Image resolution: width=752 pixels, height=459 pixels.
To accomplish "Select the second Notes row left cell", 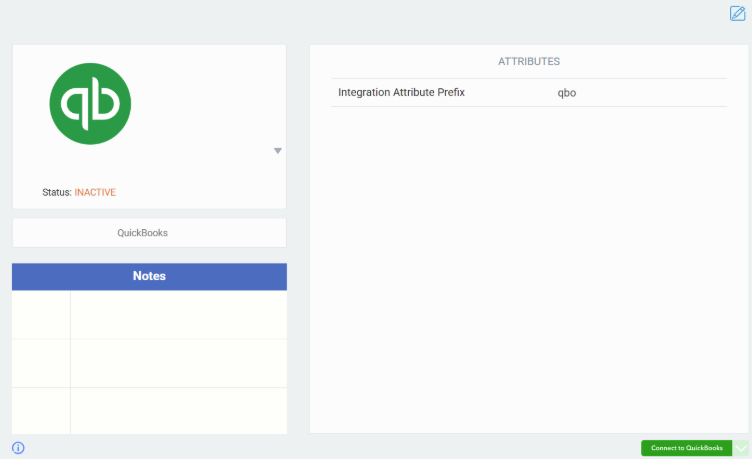I will pos(41,363).
